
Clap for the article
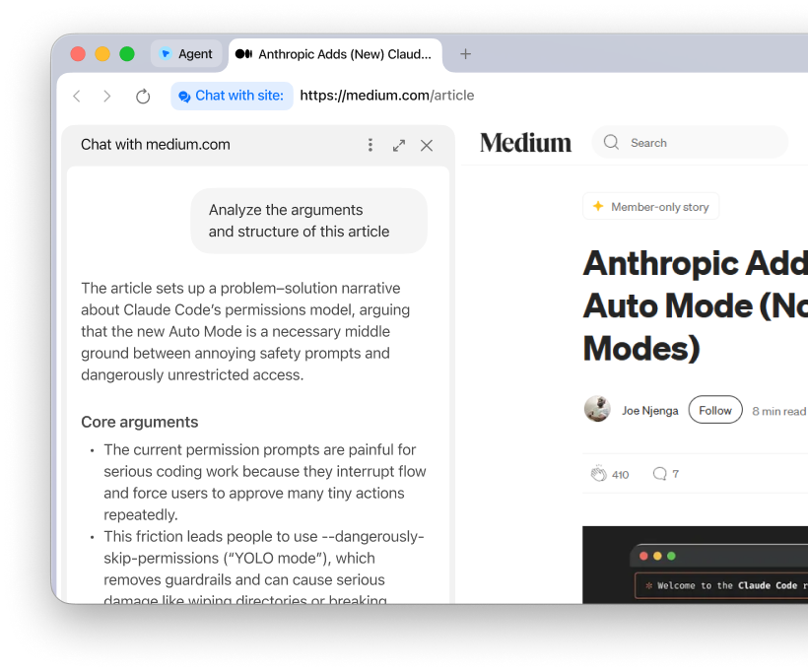click(x=599, y=474)
